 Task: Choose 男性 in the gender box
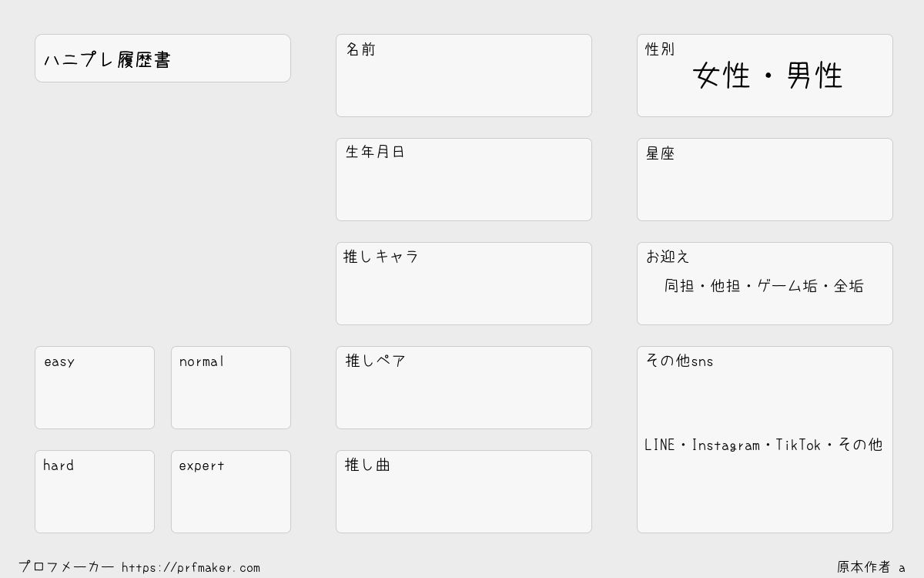815,76
